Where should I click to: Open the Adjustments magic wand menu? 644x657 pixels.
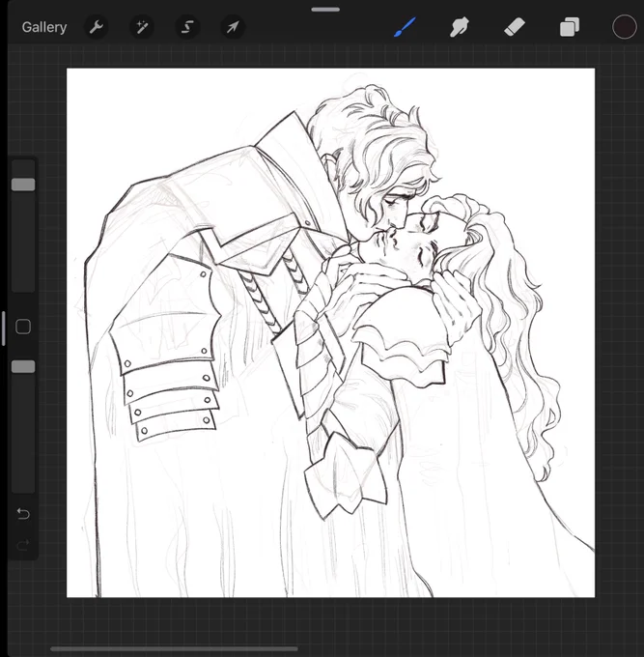[142, 27]
